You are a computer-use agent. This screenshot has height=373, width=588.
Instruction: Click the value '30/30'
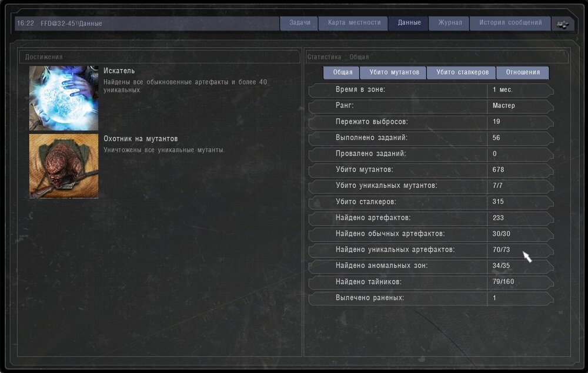click(x=502, y=234)
